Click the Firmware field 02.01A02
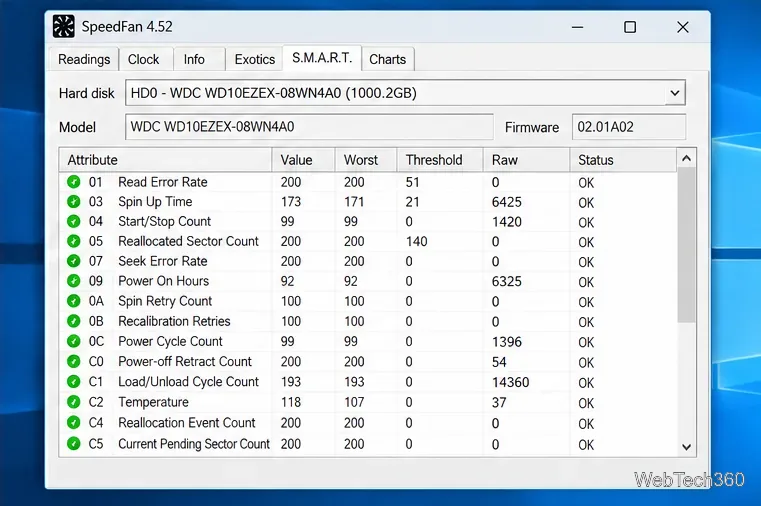Image resolution: width=761 pixels, height=506 pixels. (629, 127)
